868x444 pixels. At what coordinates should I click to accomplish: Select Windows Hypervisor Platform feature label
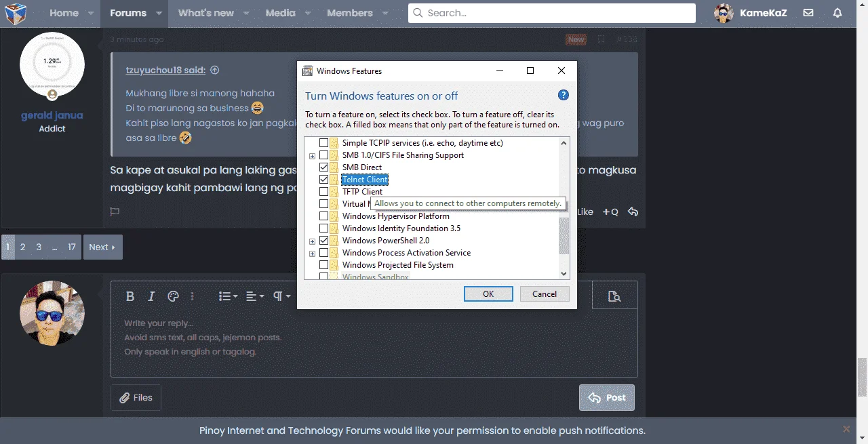(395, 216)
